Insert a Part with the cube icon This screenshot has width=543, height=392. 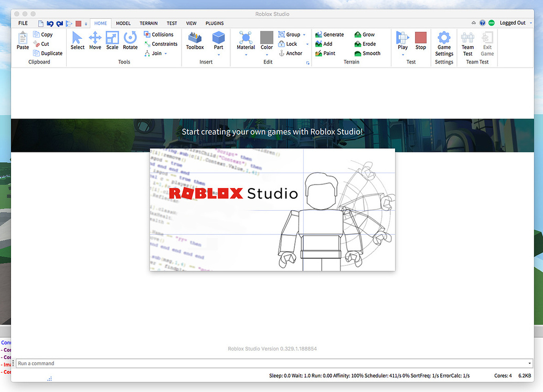219,37
